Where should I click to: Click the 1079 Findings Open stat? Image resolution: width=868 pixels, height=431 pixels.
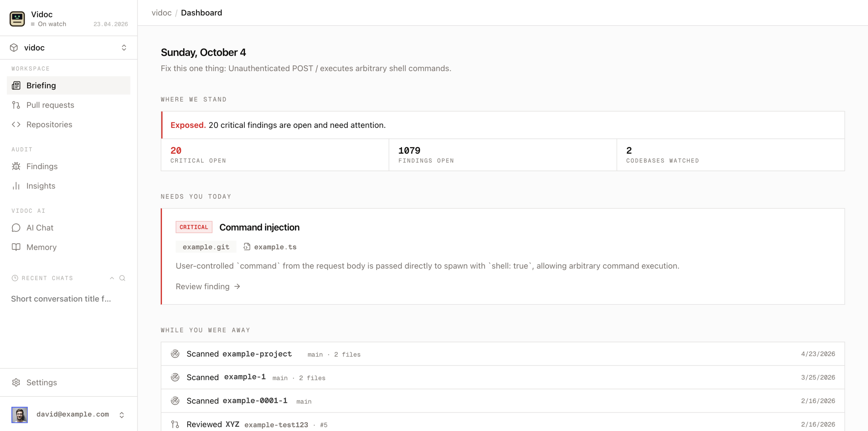pos(503,155)
